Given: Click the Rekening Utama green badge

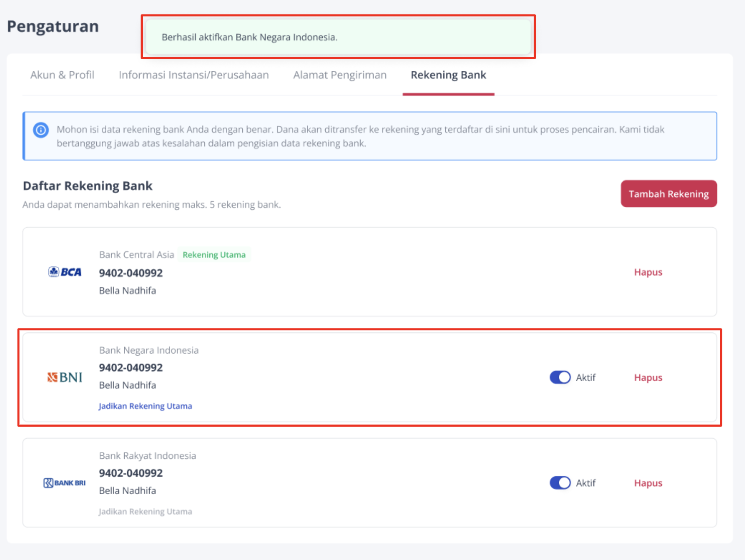Looking at the screenshot, I should point(214,255).
